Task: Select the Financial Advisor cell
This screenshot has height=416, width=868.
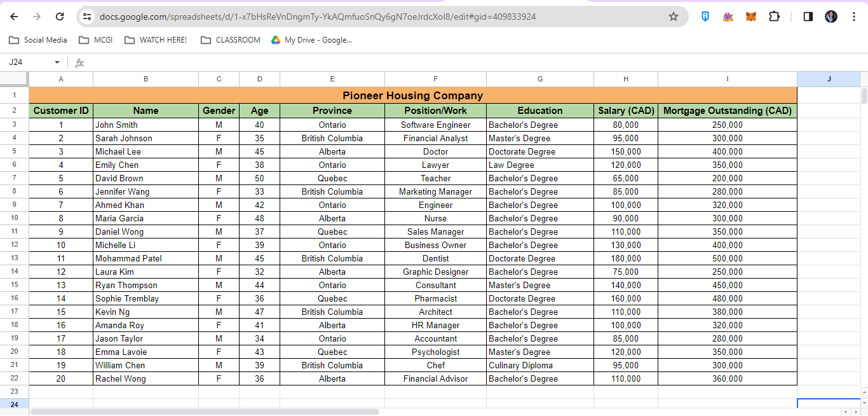Action: click(435, 378)
